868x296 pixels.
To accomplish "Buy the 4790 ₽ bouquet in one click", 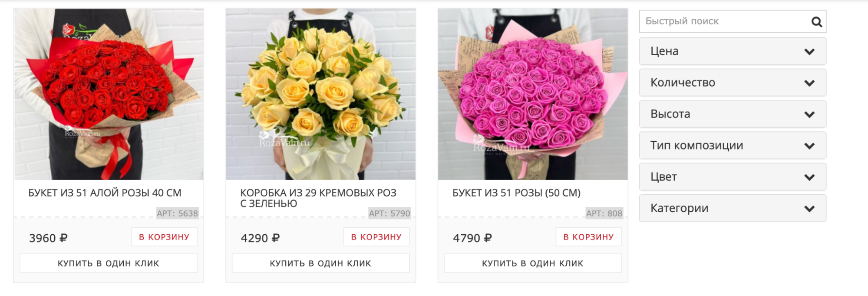I will click(533, 263).
